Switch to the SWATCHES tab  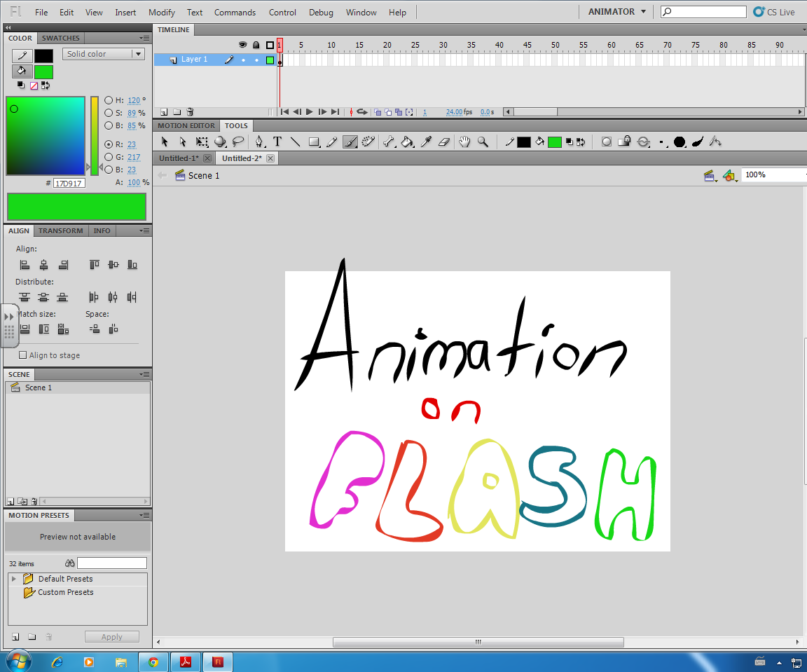(60, 38)
